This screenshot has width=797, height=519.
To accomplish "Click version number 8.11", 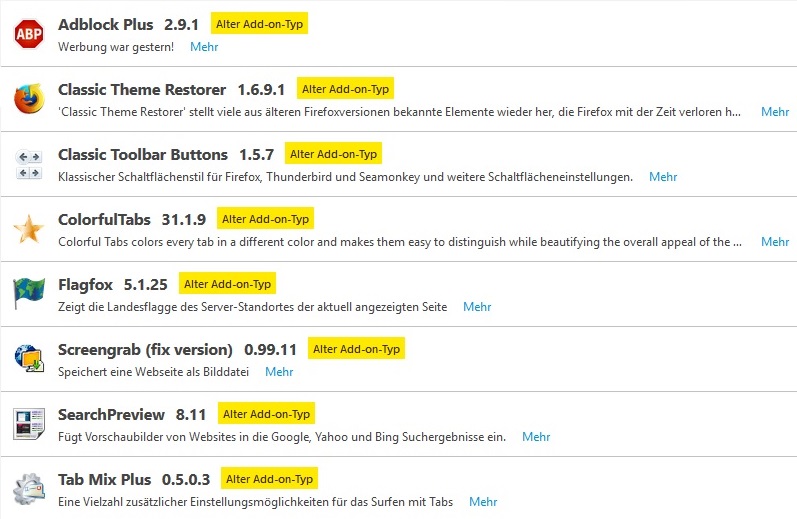I will (191, 415).
